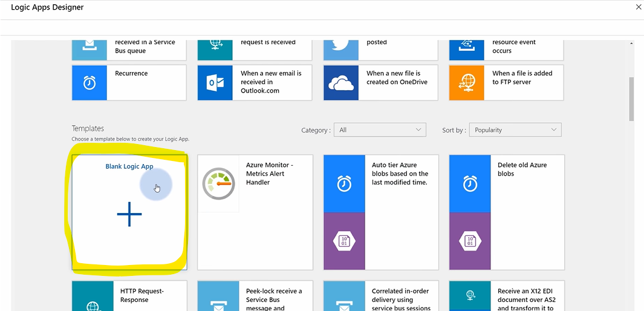Select Peek-lock receive a Service Bus message title
The height and width of the screenshot is (311, 644).
point(274,300)
